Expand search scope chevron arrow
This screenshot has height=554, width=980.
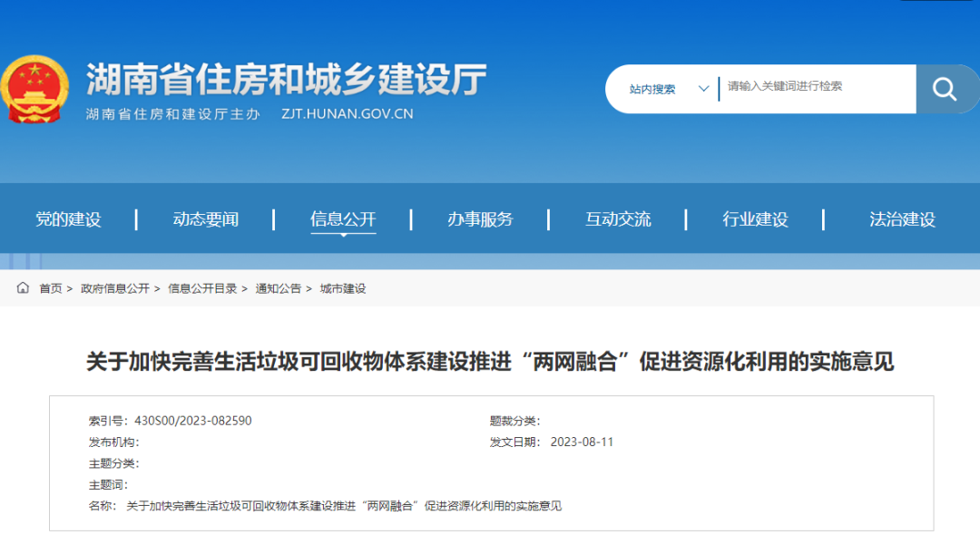click(x=703, y=89)
